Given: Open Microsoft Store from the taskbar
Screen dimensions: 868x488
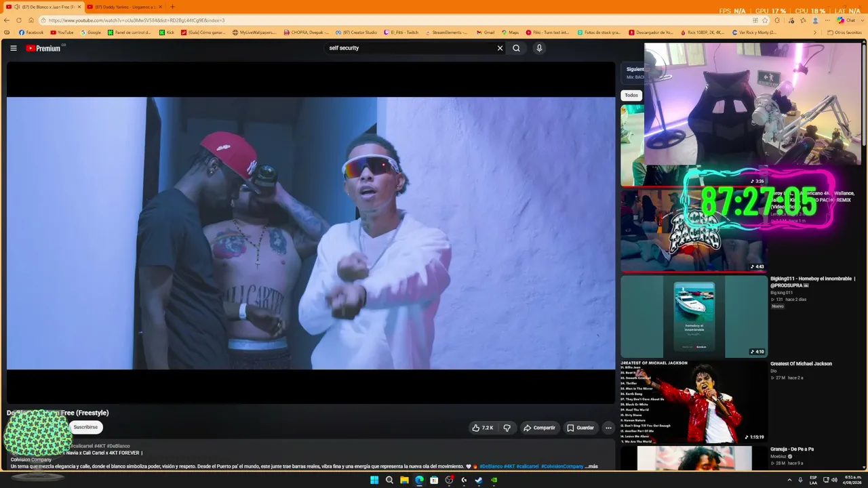Looking at the screenshot, I should pyautogui.click(x=434, y=480).
